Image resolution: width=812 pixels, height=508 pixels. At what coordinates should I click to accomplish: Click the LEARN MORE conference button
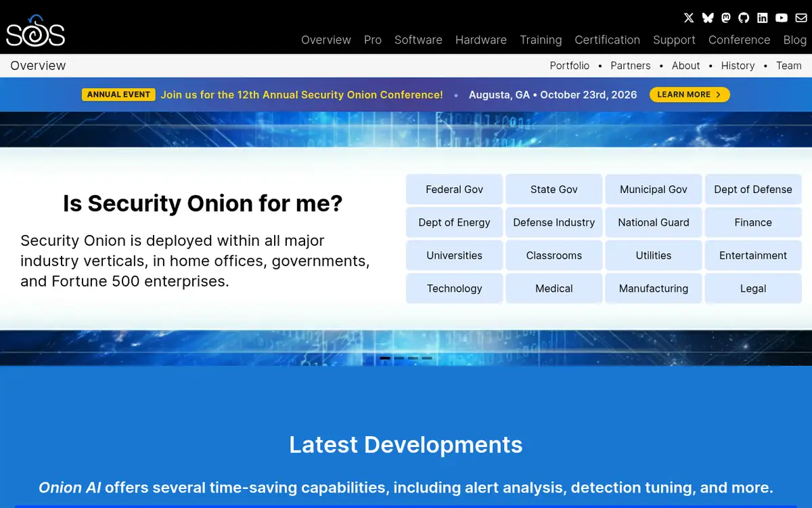[x=690, y=95]
